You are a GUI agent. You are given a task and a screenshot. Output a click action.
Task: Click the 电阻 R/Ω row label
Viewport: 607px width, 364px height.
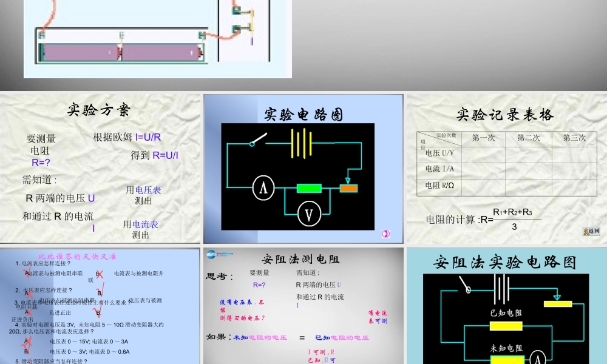tap(439, 186)
